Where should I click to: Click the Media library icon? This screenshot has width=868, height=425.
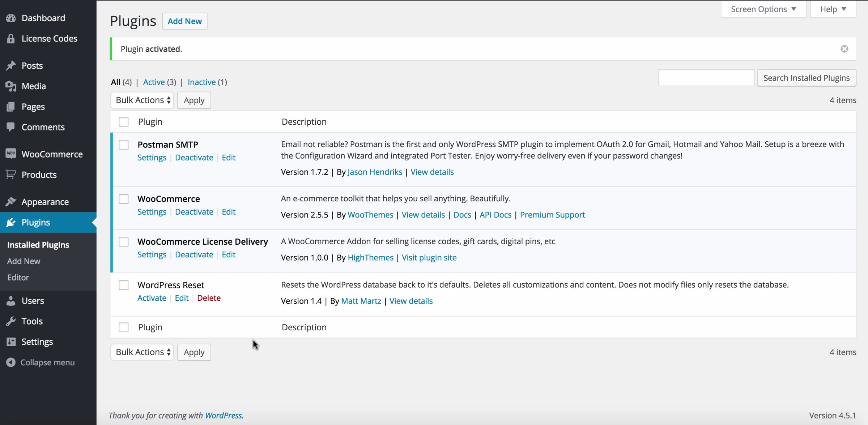click(11, 86)
